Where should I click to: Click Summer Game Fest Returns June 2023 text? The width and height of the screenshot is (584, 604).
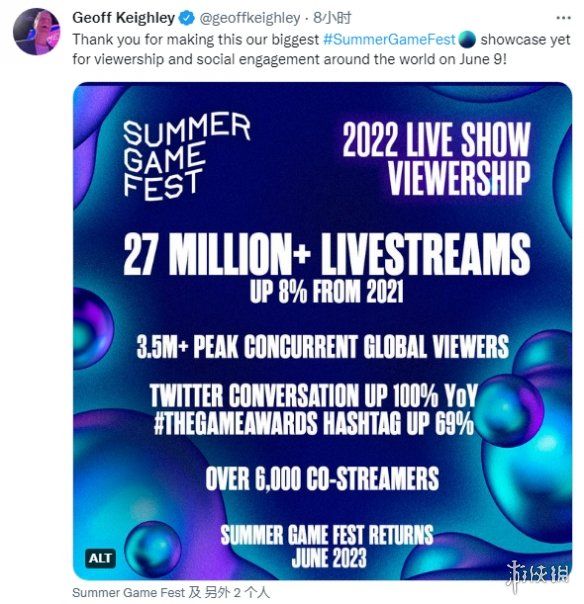pyautogui.click(x=327, y=546)
